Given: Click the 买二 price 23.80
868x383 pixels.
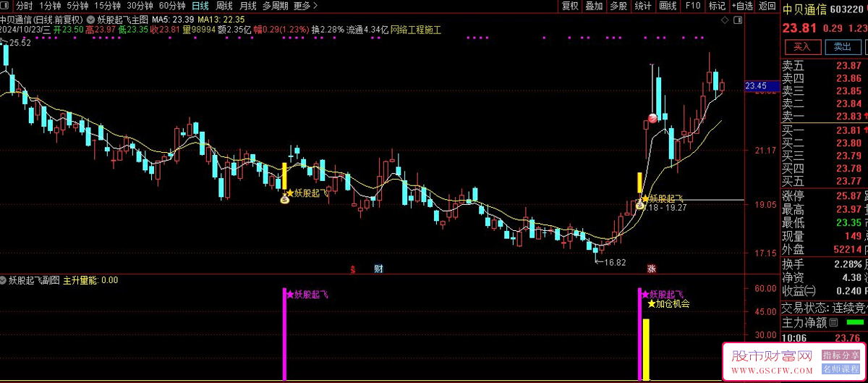Looking at the screenshot, I should 849,143.
